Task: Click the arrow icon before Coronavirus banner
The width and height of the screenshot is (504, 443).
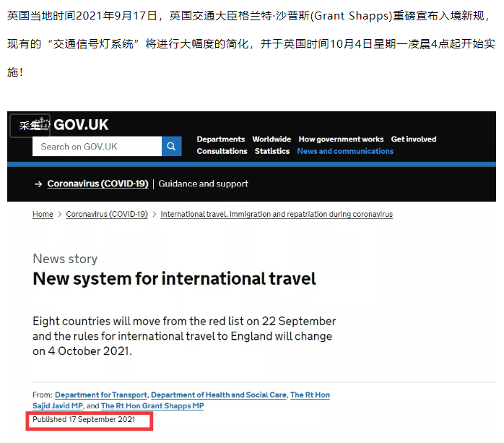Action: (38, 184)
